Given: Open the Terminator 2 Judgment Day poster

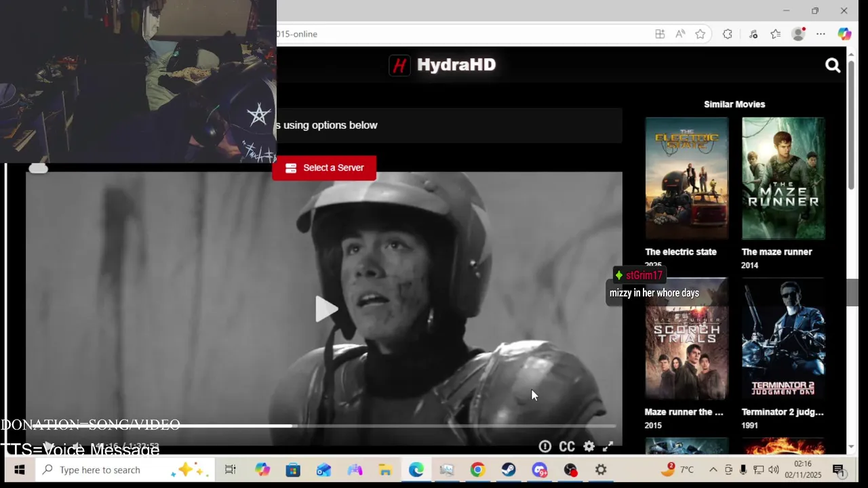Looking at the screenshot, I should tap(783, 339).
